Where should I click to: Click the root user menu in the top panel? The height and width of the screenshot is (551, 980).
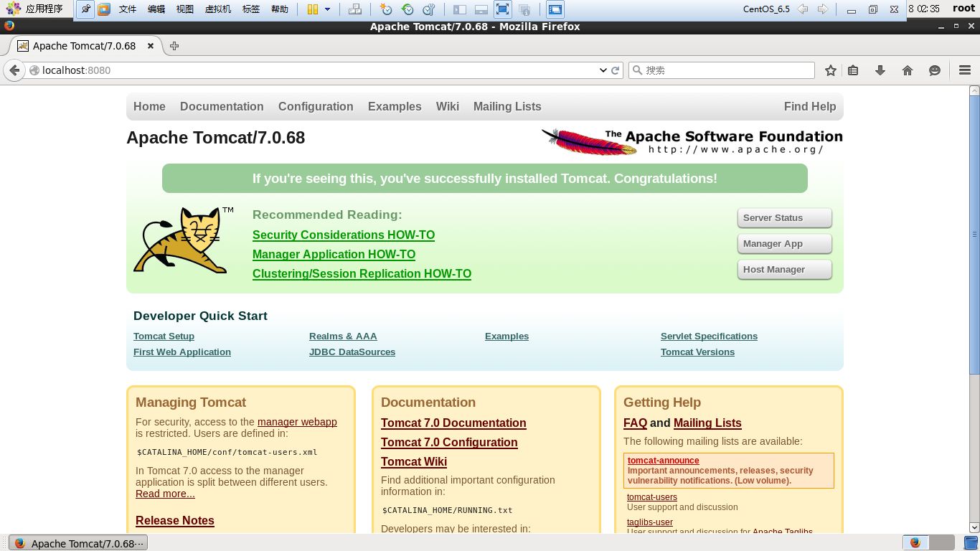(x=963, y=9)
